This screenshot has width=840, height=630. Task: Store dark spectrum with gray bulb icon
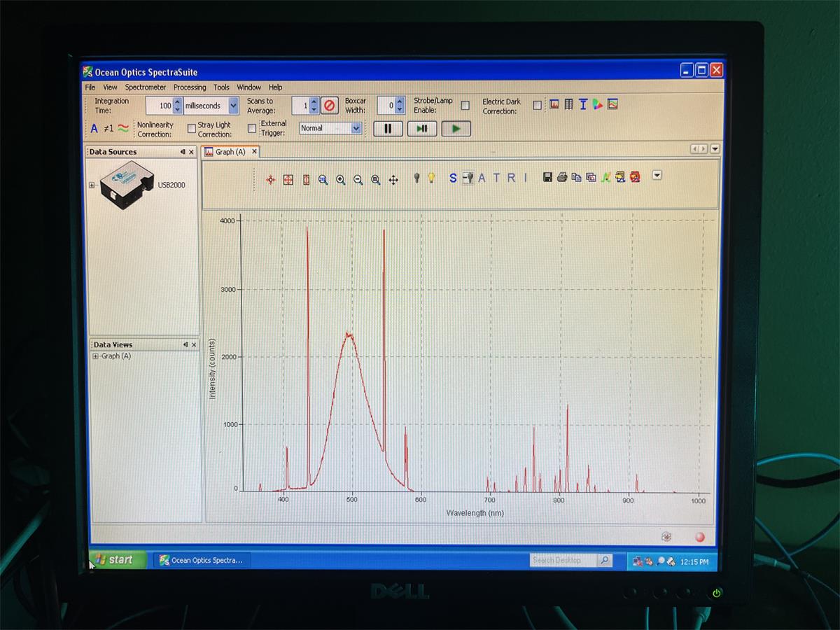click(x=417, y=178)
